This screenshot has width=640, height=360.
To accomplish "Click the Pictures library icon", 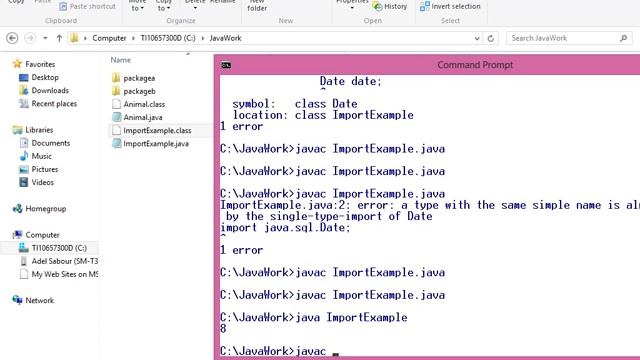I will coord(24,169).
